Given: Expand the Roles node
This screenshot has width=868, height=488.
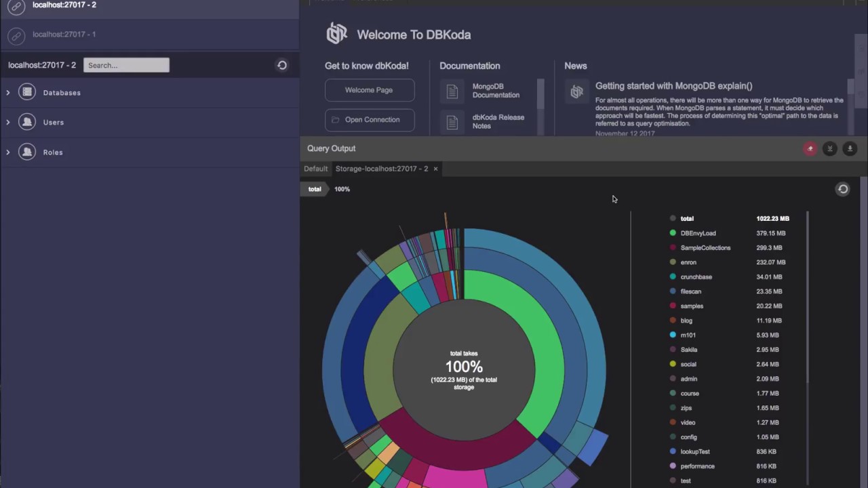Looking at the screenshot, I should coord(8,152).
